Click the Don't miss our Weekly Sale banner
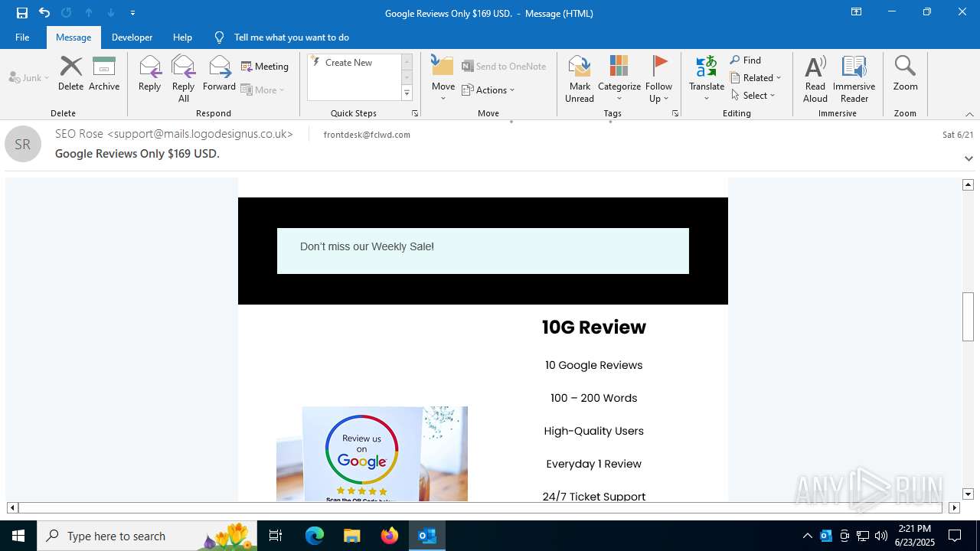This screenshot has width=980, height=551. point(483,251)
